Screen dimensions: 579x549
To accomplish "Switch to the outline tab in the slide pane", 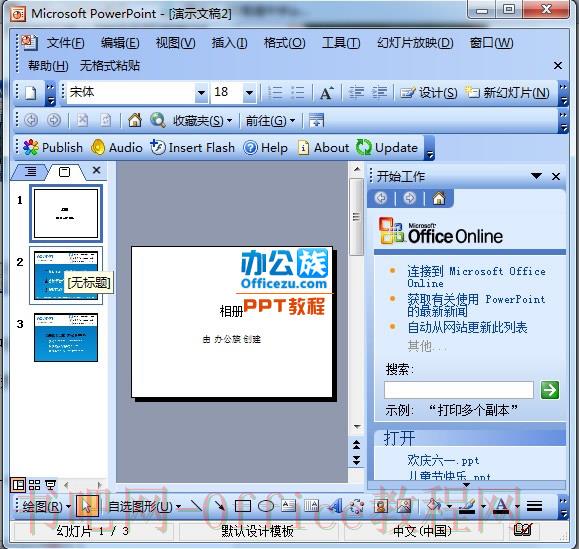I will tap(31, 171).
